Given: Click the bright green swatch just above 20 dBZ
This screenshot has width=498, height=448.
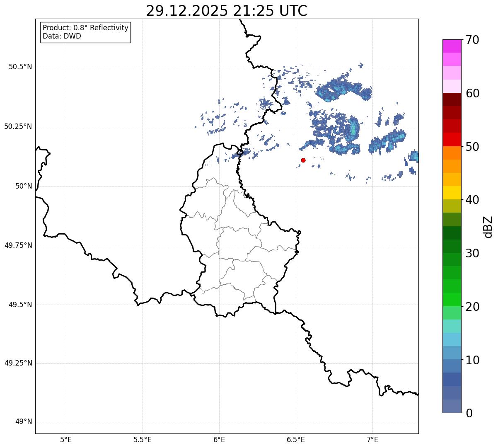Looking at the screenshot, I should [x=452, y=299].
